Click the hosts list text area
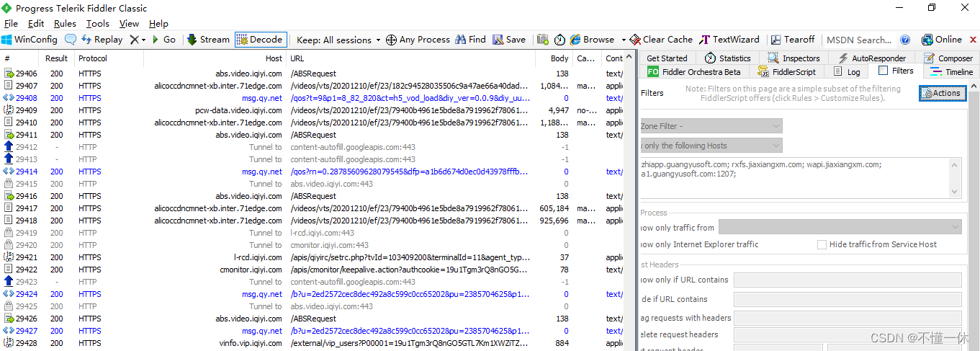 (x=794, y=177)
